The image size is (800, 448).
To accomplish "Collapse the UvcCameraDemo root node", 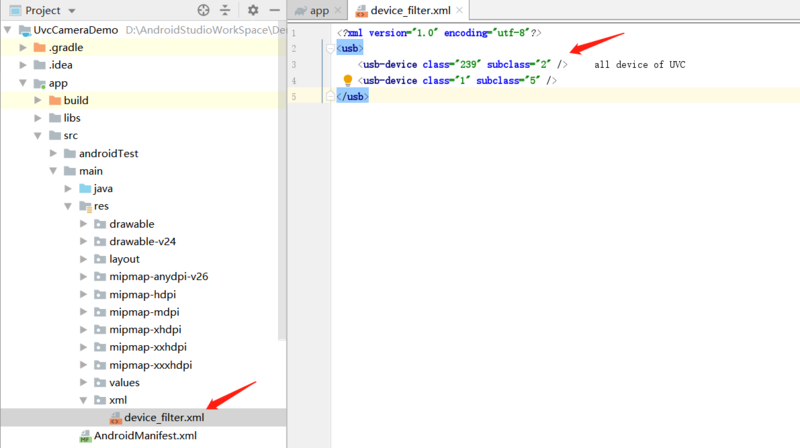I will (8, 30).
